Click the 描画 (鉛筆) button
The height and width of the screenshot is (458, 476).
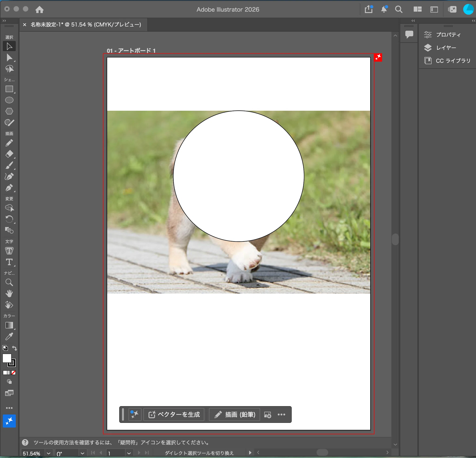pyautogui.click(x=234, y=415)
